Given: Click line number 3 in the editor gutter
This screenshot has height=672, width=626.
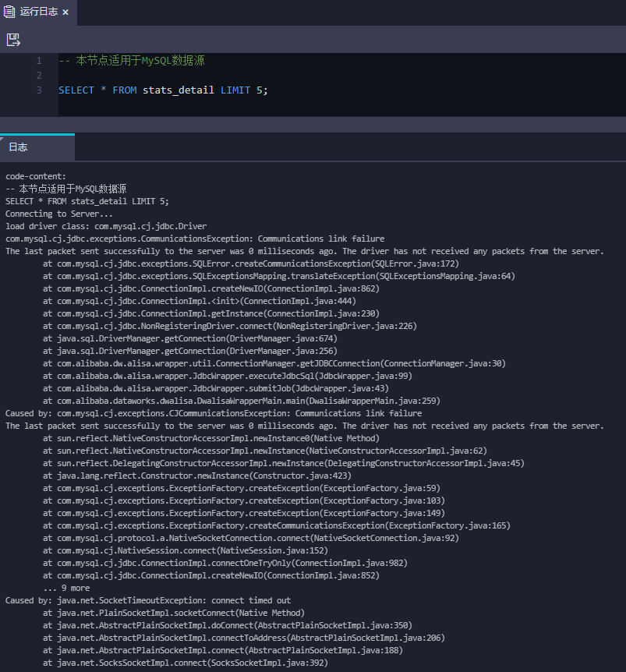Looking at the screenshot, I should tap(39, 90).
